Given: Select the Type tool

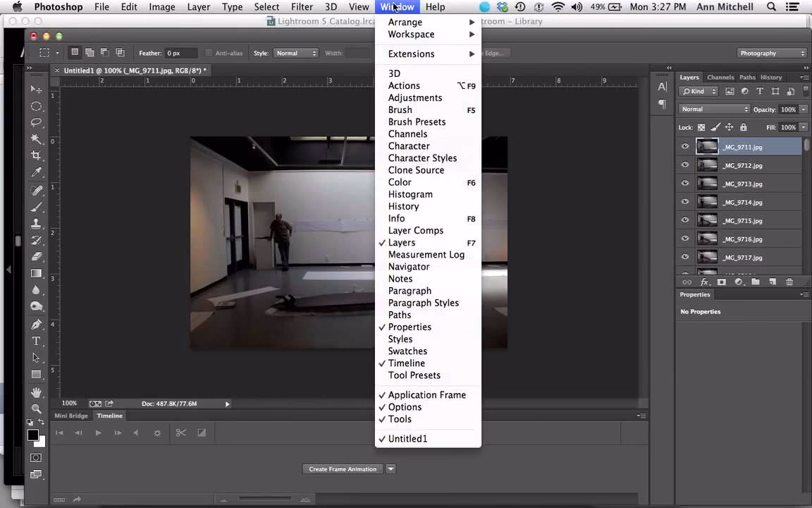Looking at the screenshot, I should point(36,340).
